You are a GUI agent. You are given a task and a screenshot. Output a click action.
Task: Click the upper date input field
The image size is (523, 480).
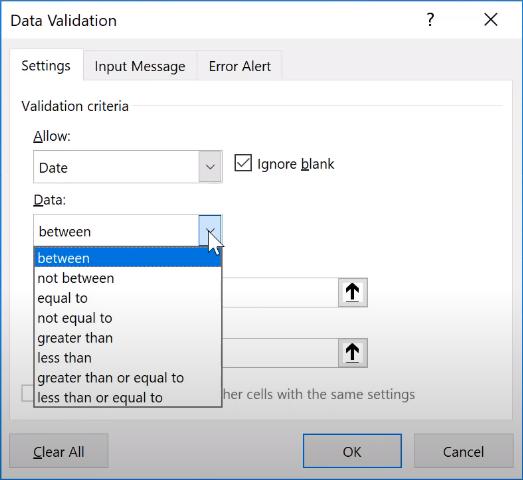tap(280, 292)
